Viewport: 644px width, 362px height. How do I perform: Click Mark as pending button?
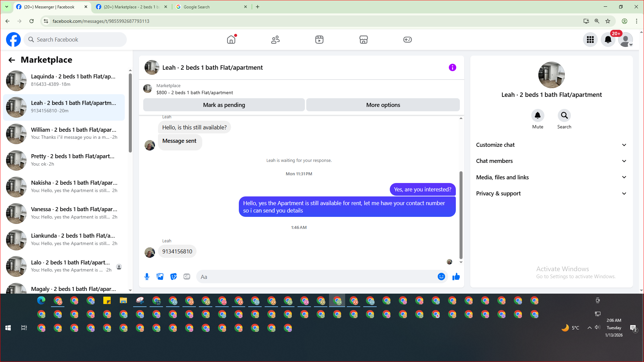click(x=224, y=105)
